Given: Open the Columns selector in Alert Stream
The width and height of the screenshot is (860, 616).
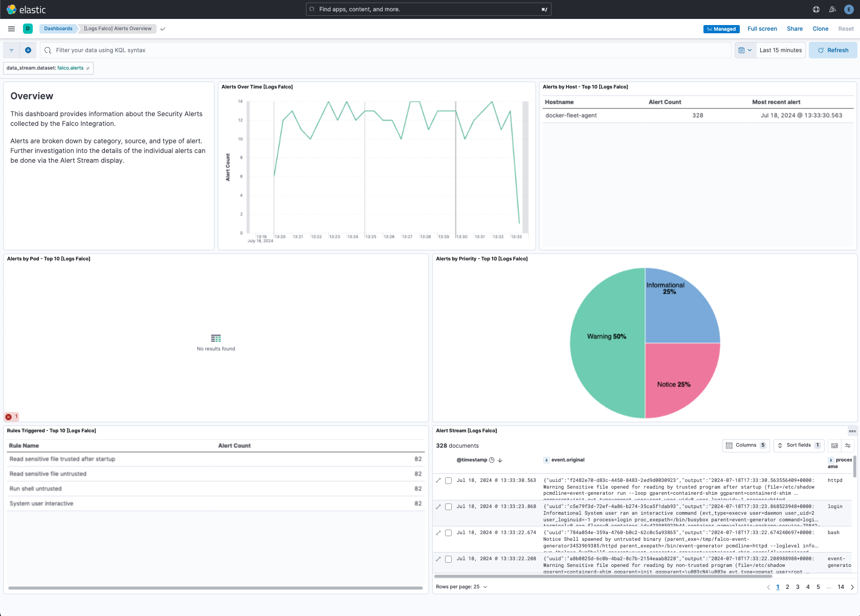Looking at the screenshot, I should click(x=745, y=446).
